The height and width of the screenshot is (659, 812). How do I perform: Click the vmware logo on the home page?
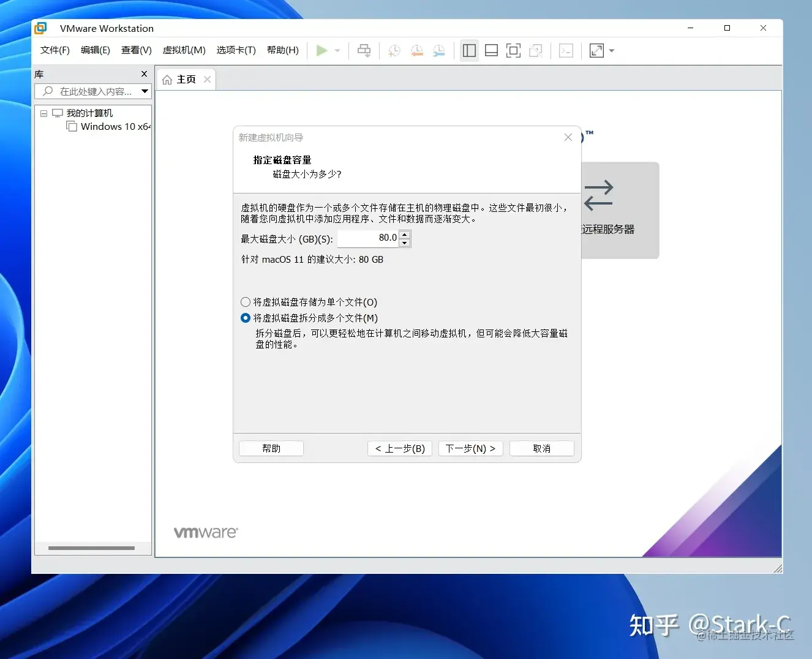coord(206,532)
